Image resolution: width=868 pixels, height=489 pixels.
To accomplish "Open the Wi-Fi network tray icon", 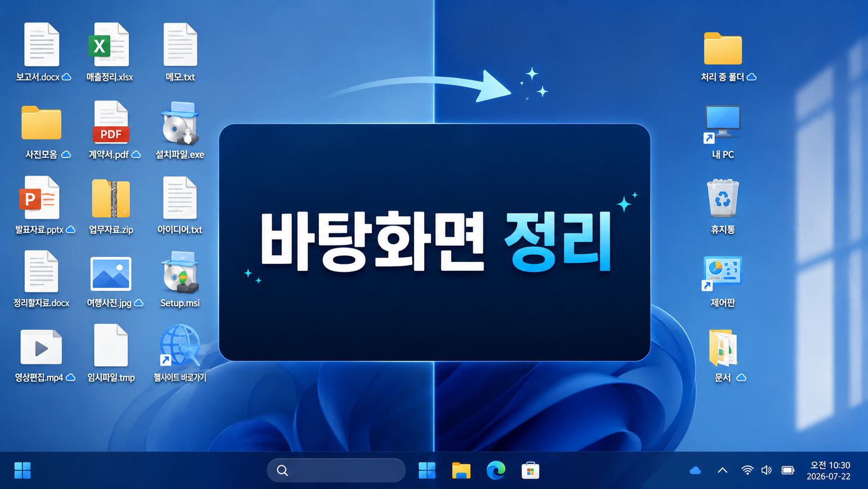I will tap(747, 470).
